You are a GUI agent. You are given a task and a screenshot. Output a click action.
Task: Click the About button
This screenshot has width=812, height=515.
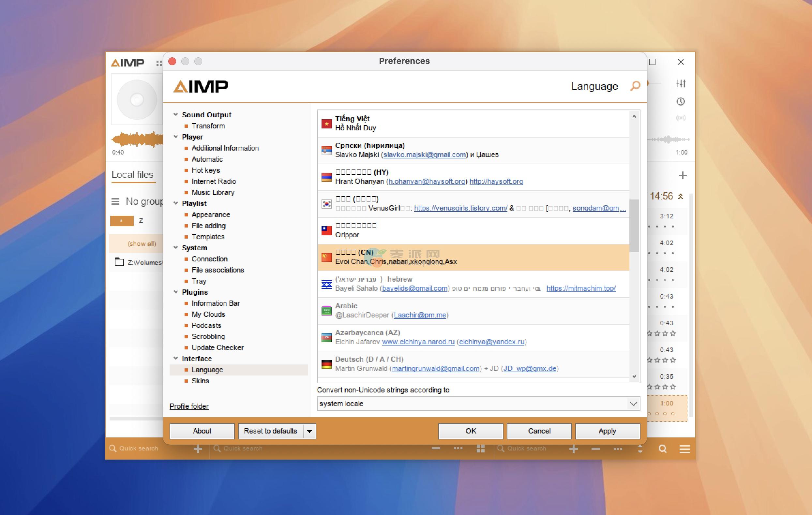[x=202, y=431]
